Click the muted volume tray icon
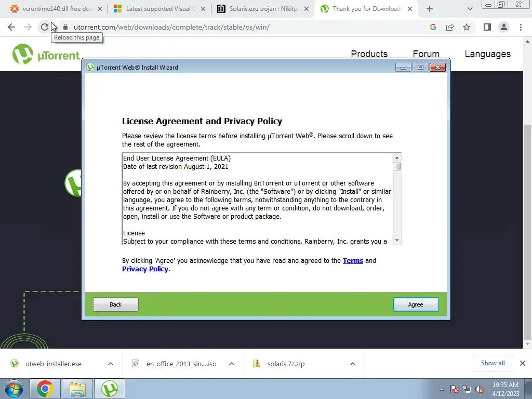Screen dimensions: 532x399 coord(480,389)
